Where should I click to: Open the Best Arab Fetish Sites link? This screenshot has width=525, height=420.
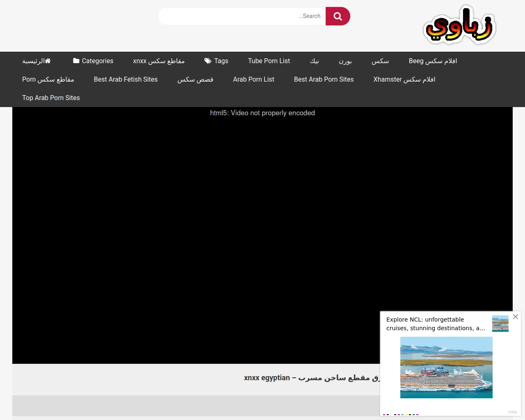126,79
